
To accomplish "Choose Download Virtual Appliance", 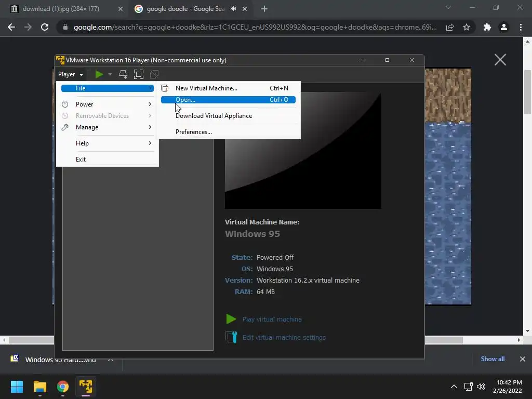I will (x=229, y=116).
